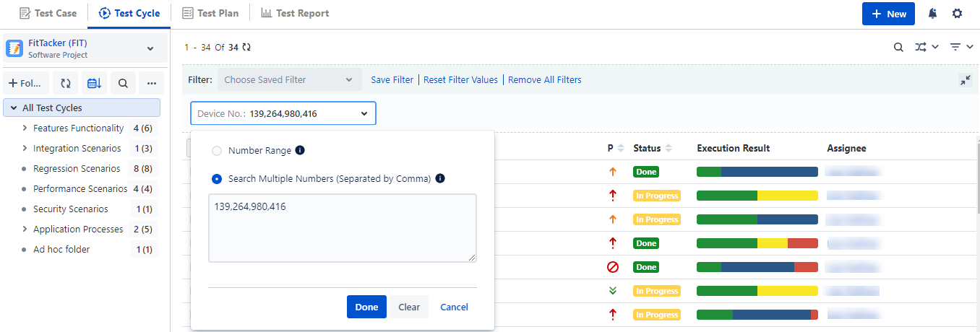The image size is (980, 332).
Task: Sort by the Status column arrows
Action: 669,148
